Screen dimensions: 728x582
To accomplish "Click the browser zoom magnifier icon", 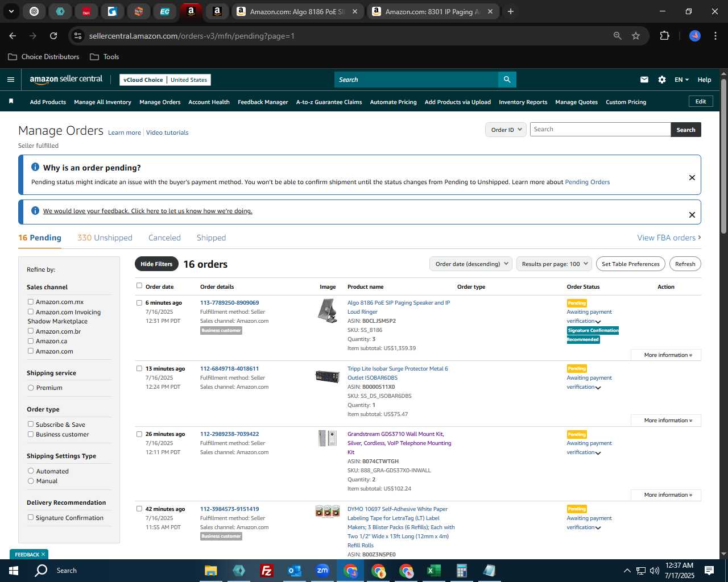I will tap(618, 36).
